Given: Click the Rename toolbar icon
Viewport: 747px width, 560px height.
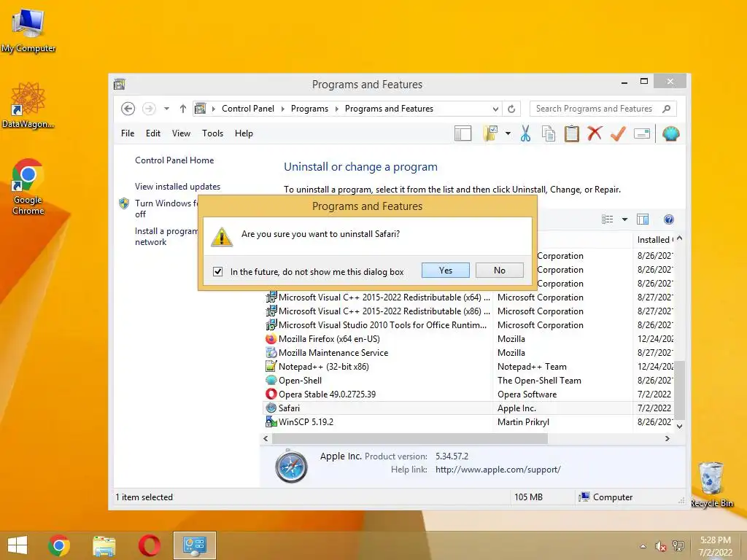Looking at the screenshot, I should pos(642,134).
